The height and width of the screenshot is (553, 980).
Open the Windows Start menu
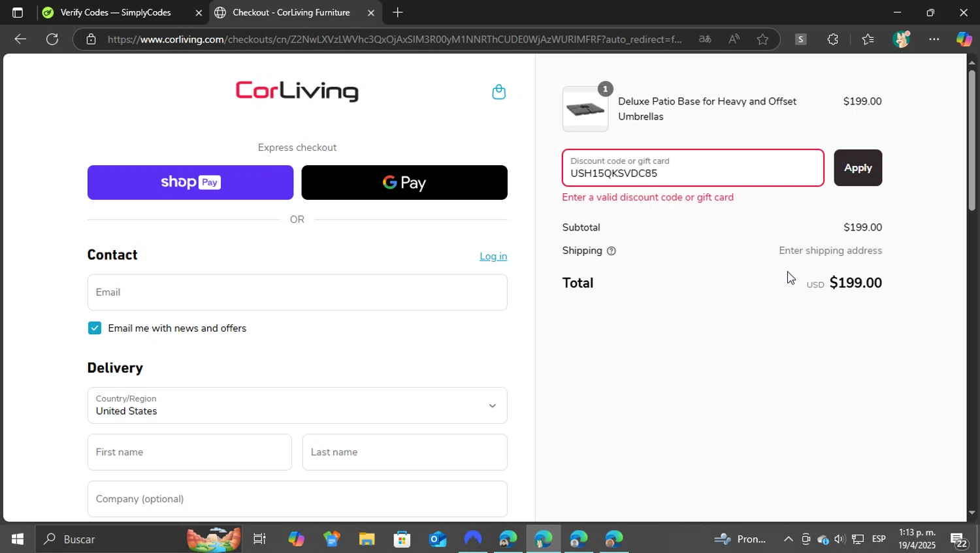[18, 539]
